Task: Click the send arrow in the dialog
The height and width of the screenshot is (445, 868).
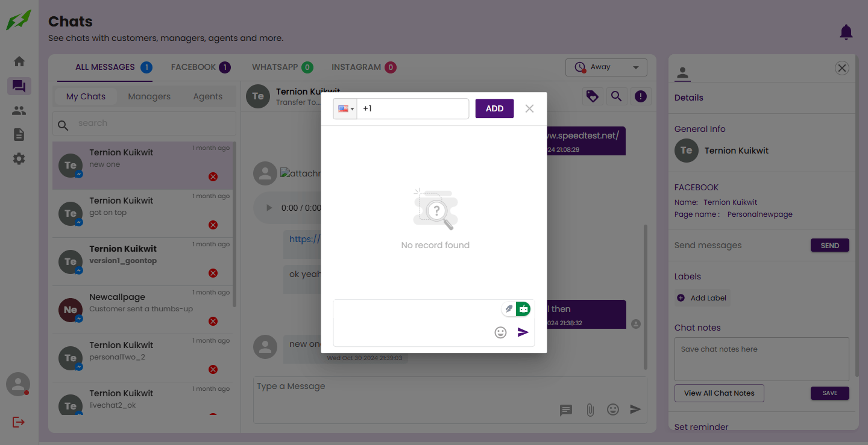Action: pyautogui.click(x=523, y=332)
